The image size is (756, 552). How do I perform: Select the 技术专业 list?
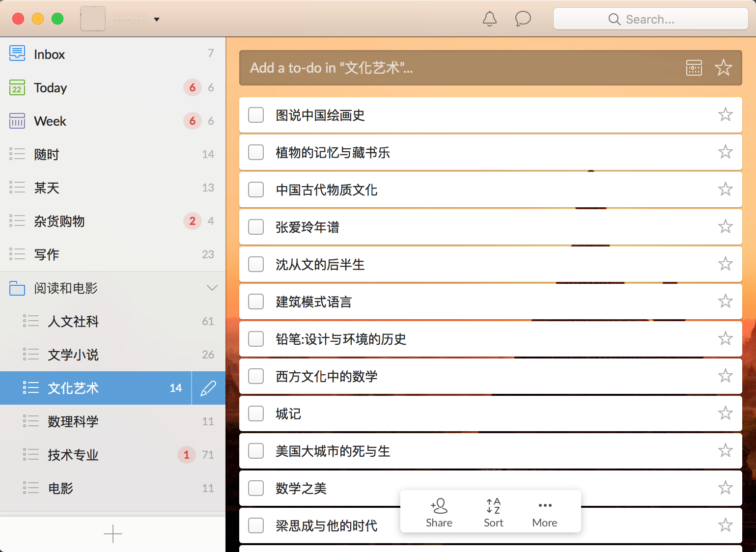click(112, 455)
